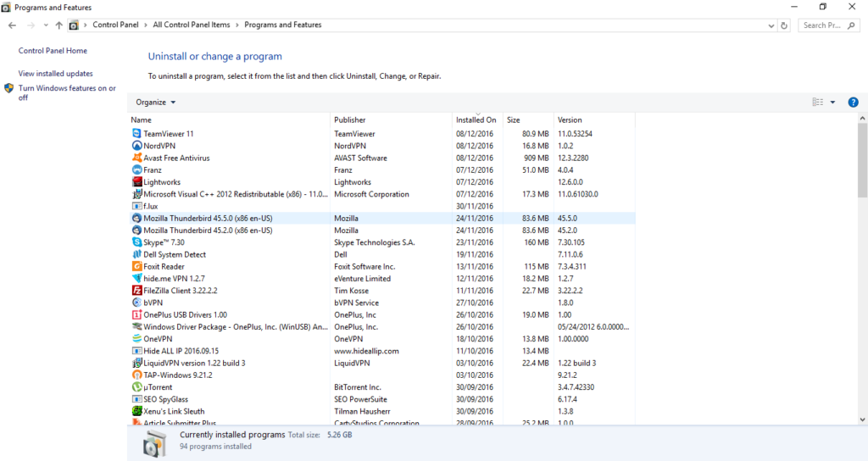Click the Microsoft Visual C++ 2012 icon

136,194
